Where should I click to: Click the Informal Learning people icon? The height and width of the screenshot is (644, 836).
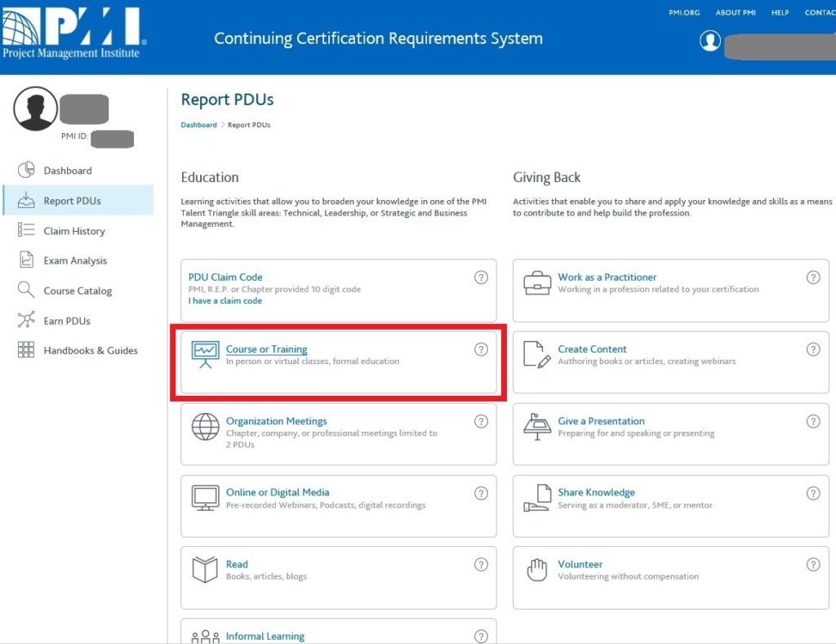(x=205, y=637)
